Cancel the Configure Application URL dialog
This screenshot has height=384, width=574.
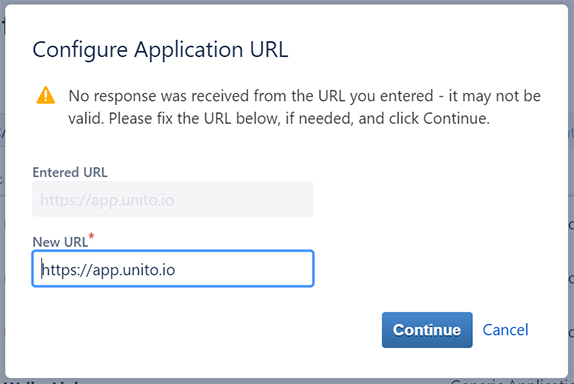[505, 330]
